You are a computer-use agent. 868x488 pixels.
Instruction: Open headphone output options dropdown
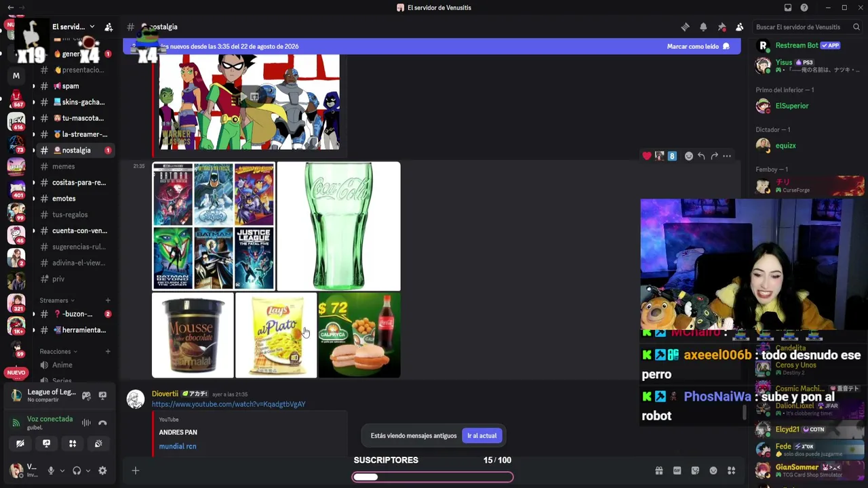87,471
